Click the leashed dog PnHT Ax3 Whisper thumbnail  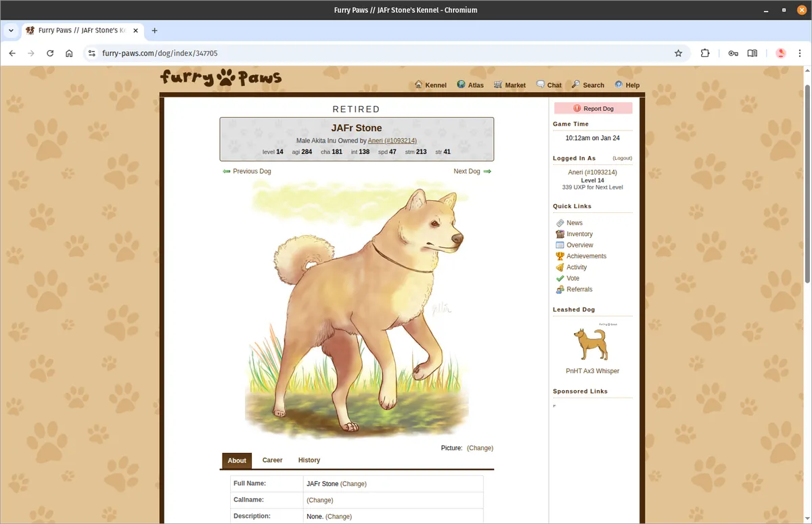pyautogui.click(x=591, y=343)
